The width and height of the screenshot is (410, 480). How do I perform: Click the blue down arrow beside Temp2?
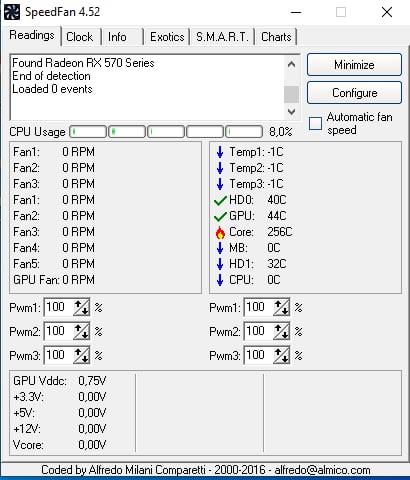tap(220, 168)
